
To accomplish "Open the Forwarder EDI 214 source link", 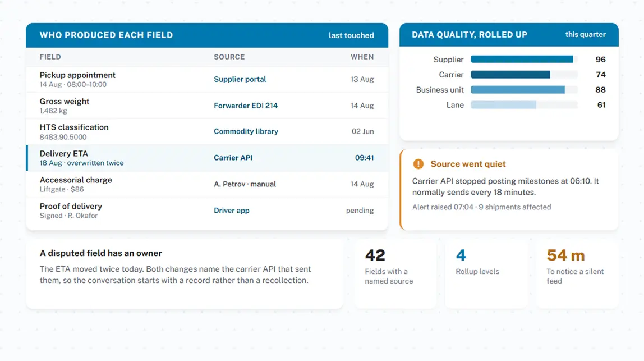I will point(246,106).
